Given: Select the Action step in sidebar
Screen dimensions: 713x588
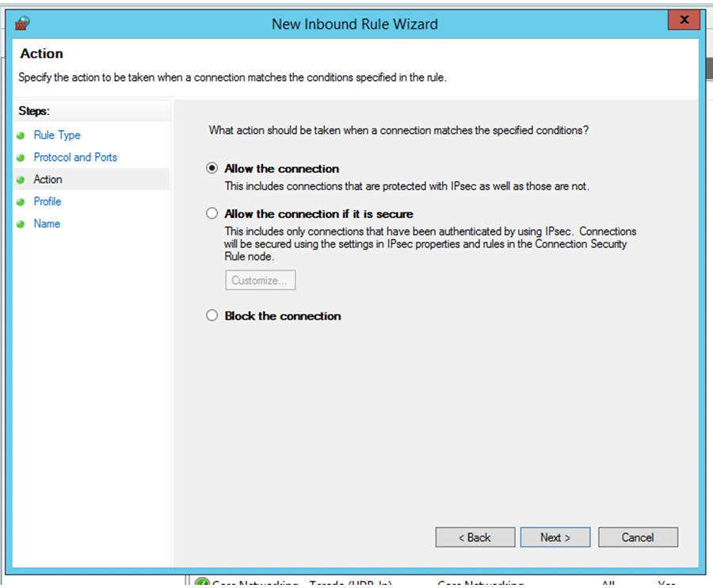Looking at the screenshot, I should click(48, 180).
